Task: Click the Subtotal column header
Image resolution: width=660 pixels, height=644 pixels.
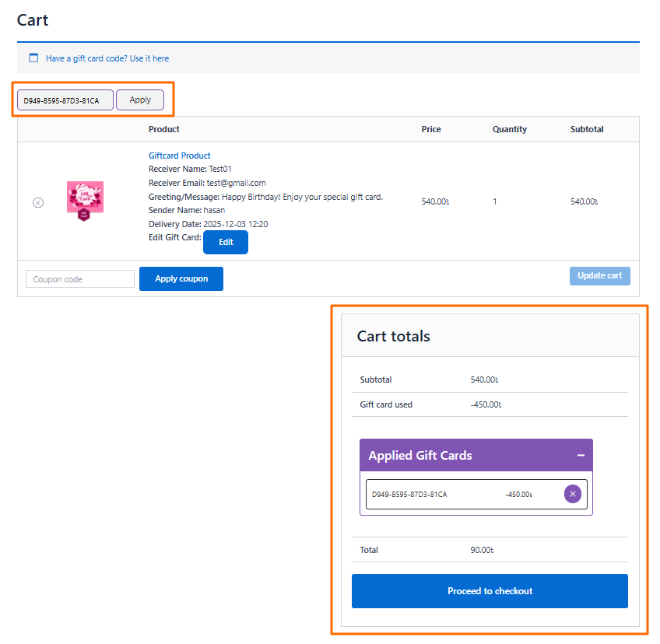Action: pos(587,129)
